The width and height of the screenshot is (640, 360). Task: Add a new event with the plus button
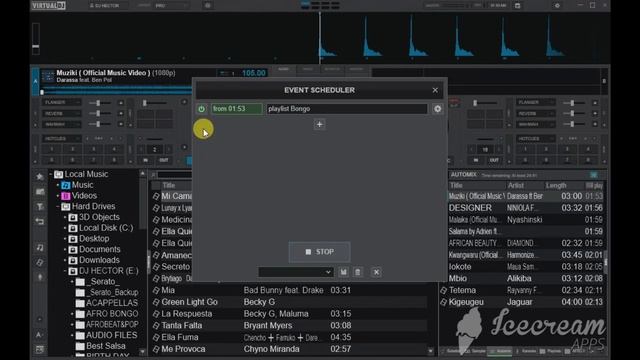pyautogui.click(x=320, y=124)
